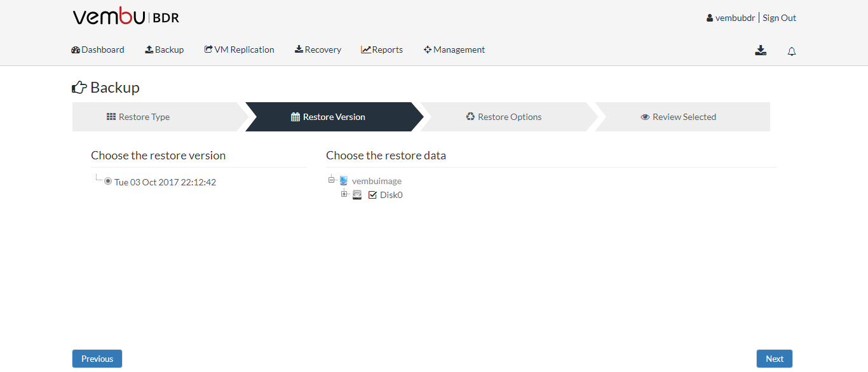Open the Recovery menu
Image resolution: width=868 pixels, height=372 pixels.
point(318,50)
